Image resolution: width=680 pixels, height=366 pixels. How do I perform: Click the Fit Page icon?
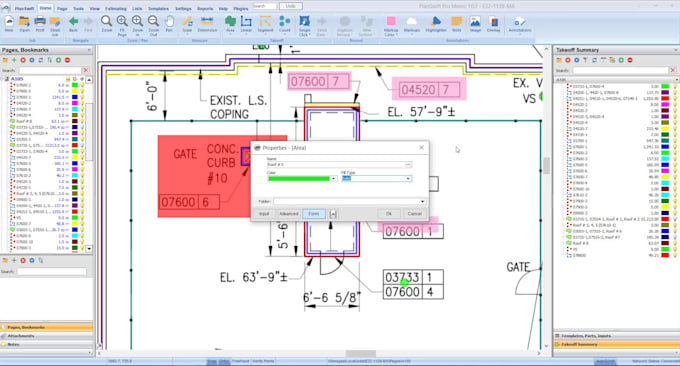(122, 25)
